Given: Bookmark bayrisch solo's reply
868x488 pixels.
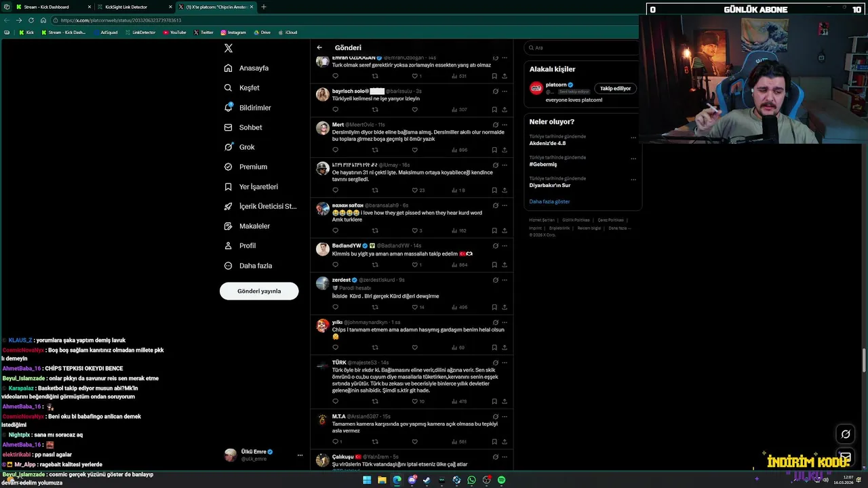Looking at the screenshot, I should (494, 109).
